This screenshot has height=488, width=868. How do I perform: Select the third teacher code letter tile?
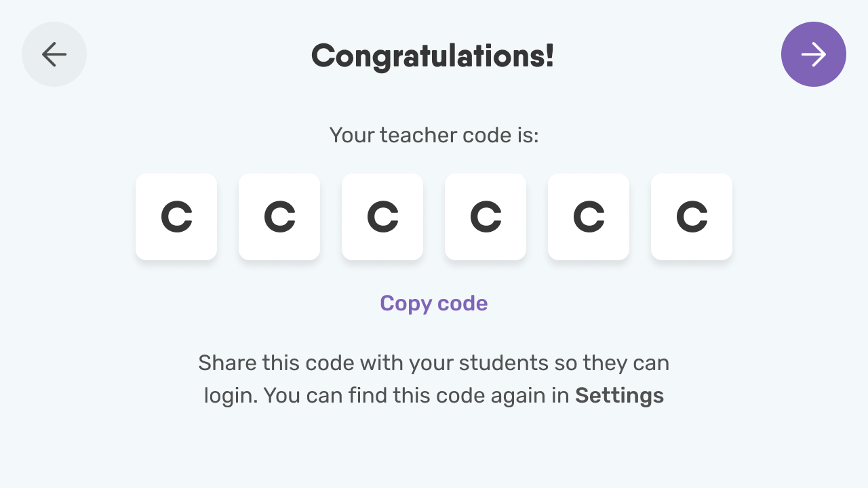coord(382,217)
